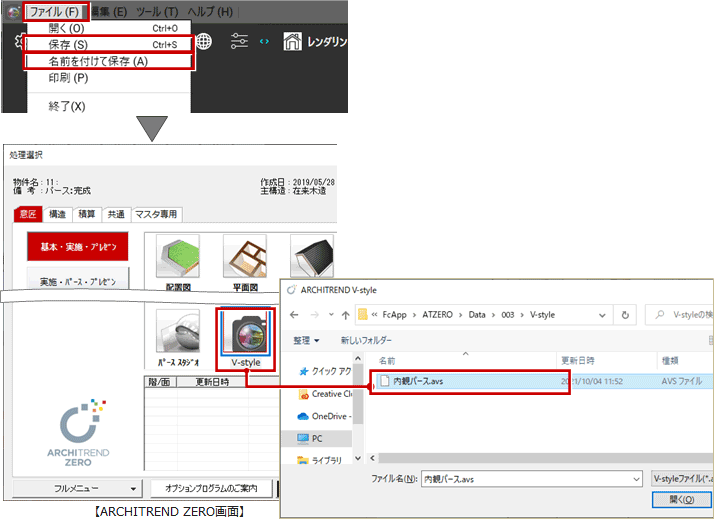Open the sliders settings icon
The image size is (714, 528).
pos(239,41)
